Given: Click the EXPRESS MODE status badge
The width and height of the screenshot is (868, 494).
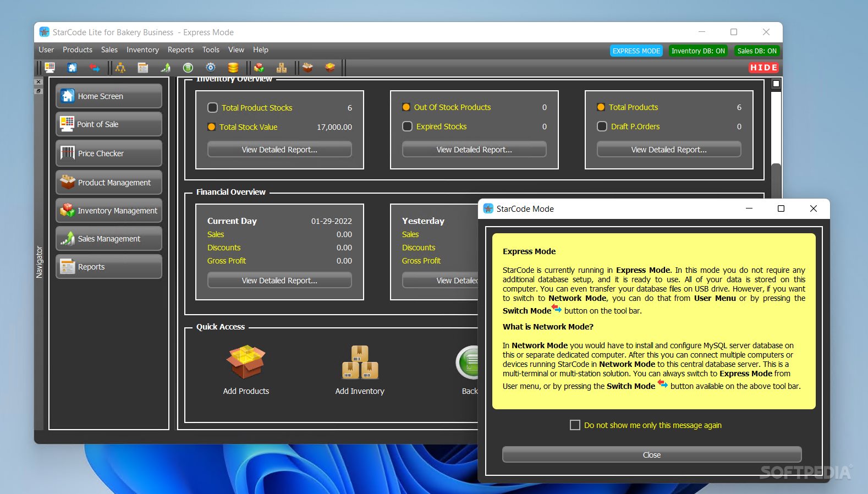Looking at the screenshot, I should (636, 51).
